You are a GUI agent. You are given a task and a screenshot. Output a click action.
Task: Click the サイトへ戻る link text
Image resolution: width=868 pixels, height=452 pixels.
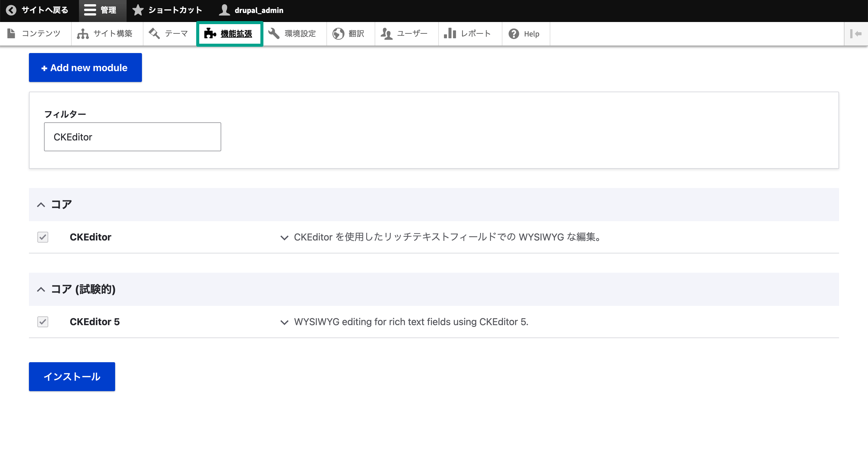45,10
